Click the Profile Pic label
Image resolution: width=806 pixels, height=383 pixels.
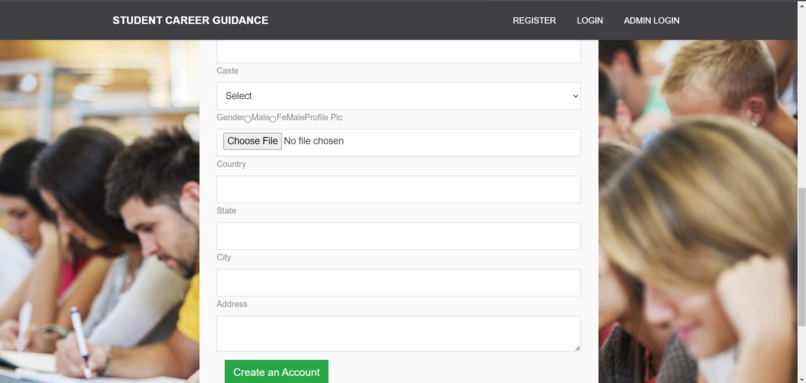pyautogui.click(x=323, y=118)
